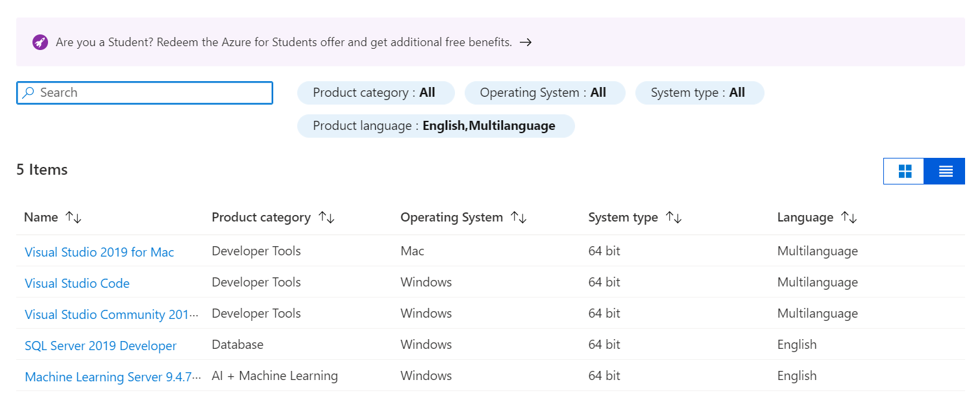The width and height of the screenshot is (980, 406).
Task: Switch to grid tile view
Action: click(904, 171)
